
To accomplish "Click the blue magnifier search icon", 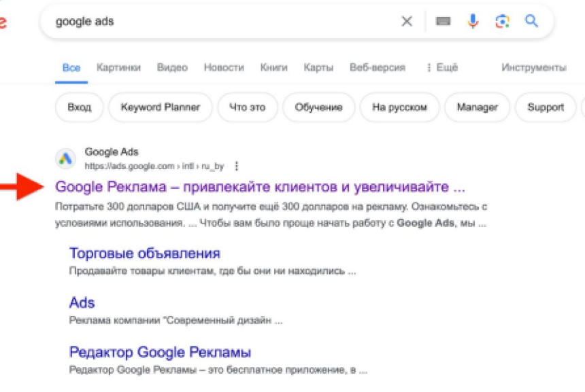I will [531, 21].
